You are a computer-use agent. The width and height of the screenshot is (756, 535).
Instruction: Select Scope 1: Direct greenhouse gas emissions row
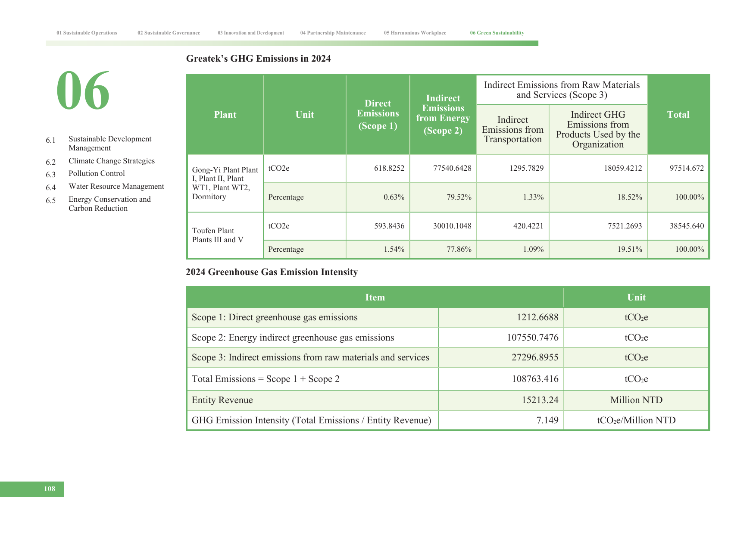tap(448, 317)
